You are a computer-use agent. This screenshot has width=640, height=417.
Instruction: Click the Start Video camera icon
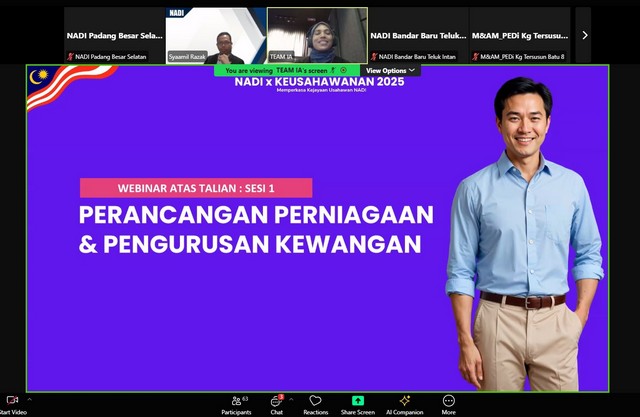click(12, 400)
